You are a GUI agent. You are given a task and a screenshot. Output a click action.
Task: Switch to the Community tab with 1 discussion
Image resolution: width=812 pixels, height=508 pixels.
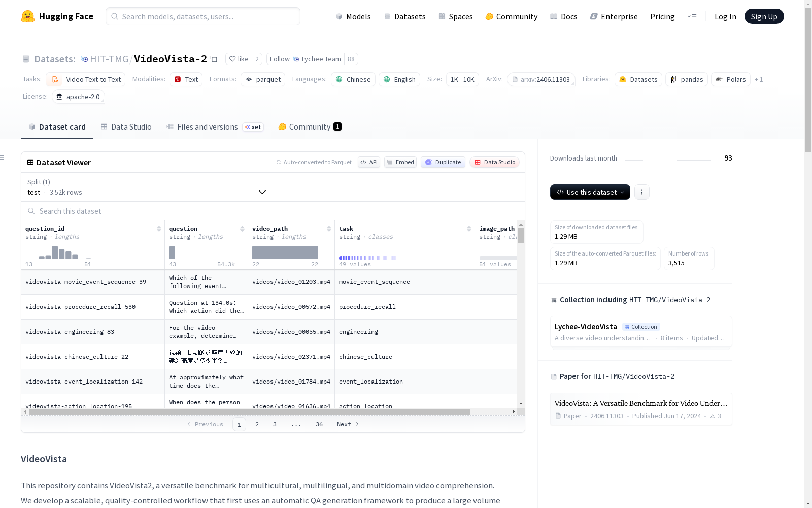click(310, 127)
